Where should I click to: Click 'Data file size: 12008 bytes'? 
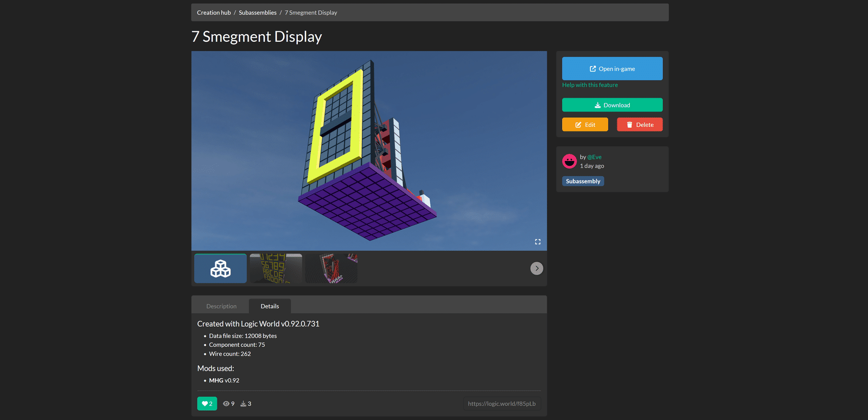[x=243, y=336]
